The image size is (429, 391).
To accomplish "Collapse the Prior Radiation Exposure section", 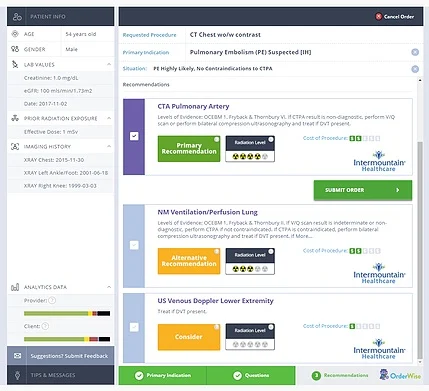I will pos(109,118).
